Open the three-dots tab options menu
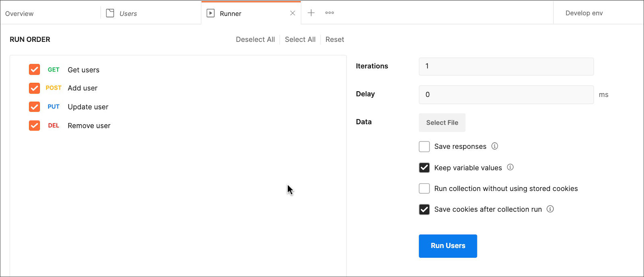The height and width of the screenshot is (277, 644). (x=329, y=13)
